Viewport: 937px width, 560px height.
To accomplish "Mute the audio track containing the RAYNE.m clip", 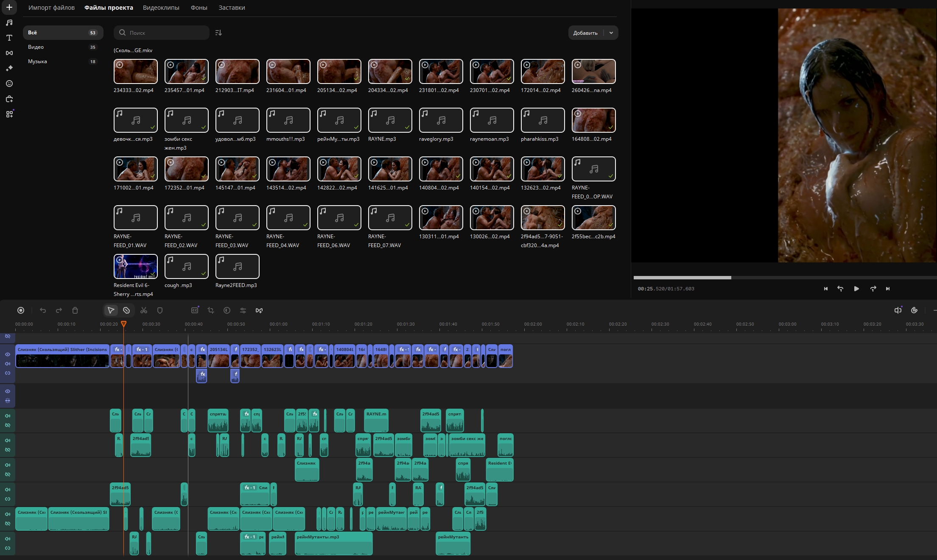I will pyautogui.click(x=8, y=416).
